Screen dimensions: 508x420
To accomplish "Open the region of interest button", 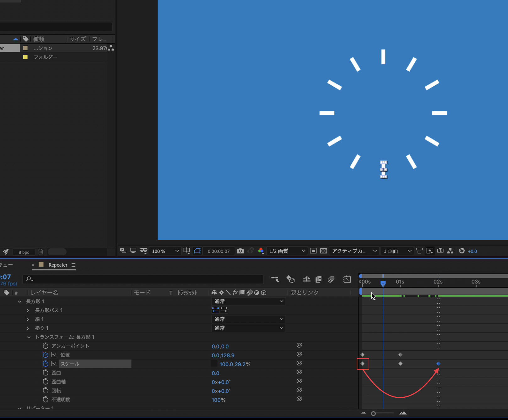I will (x=313, y=251).
